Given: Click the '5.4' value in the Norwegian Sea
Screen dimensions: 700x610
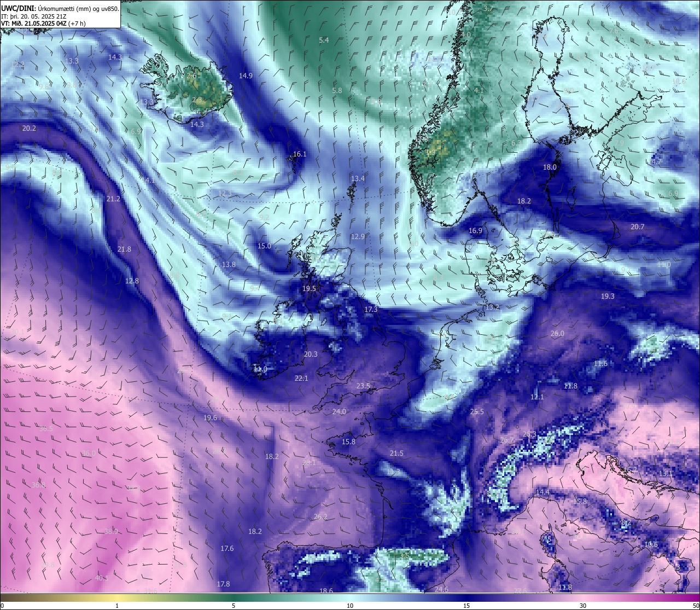Looking at the screenshot, I should click(x=324, y=40).
